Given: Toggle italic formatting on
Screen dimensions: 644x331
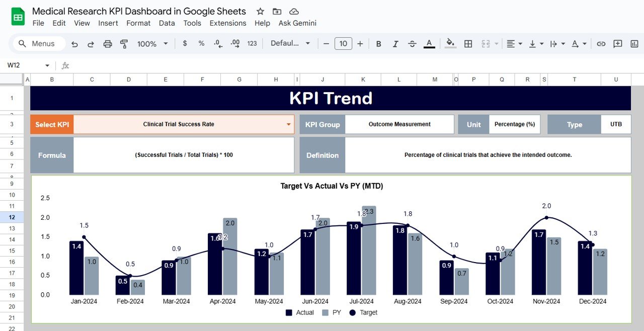Looking at the screenshot, I should coord(395,44).
